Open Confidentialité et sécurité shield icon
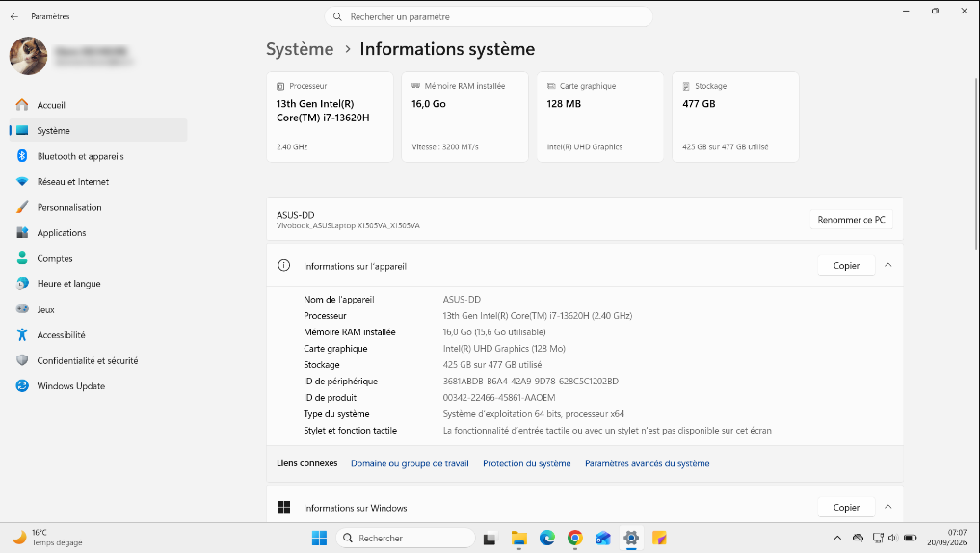The image size is (980, 553). click(22, 360)
